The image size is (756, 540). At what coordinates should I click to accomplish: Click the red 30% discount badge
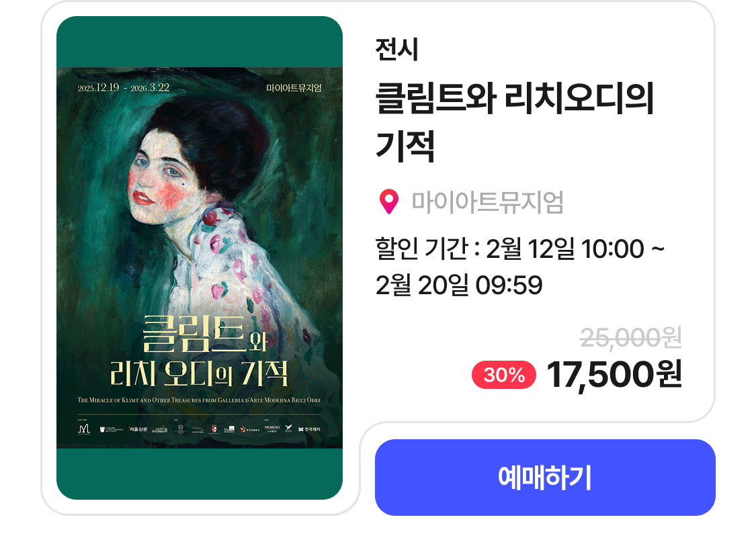(x=504, y=375)
